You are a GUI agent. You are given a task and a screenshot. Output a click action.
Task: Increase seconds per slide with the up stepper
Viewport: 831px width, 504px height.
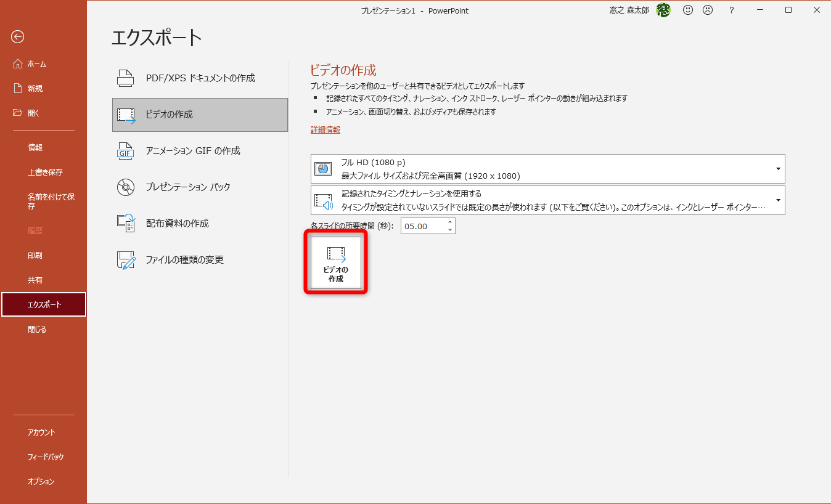(x=451, y=222)
